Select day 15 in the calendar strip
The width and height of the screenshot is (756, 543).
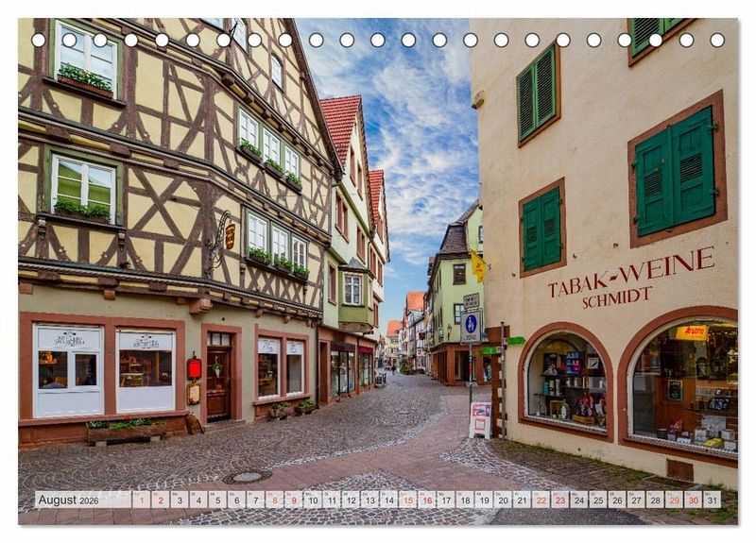coord(408,500)
